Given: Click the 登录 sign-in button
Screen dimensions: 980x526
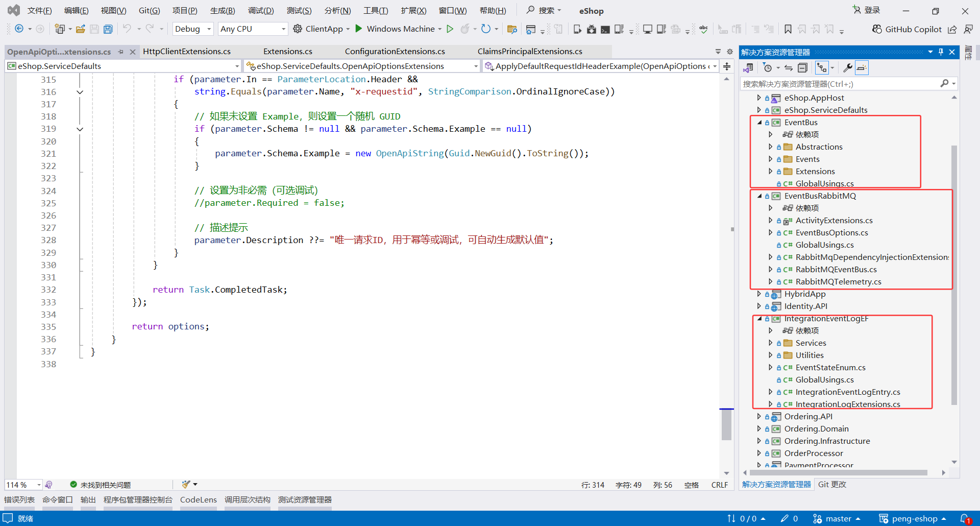Looking at the screenshot, I should pyautogui.click(x=866, y=10).
